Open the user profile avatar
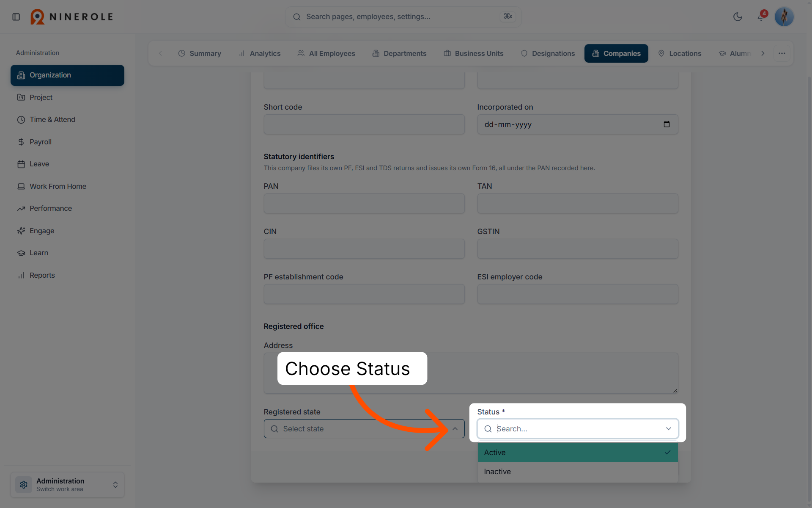812x508 pixels. pos(784,17)
